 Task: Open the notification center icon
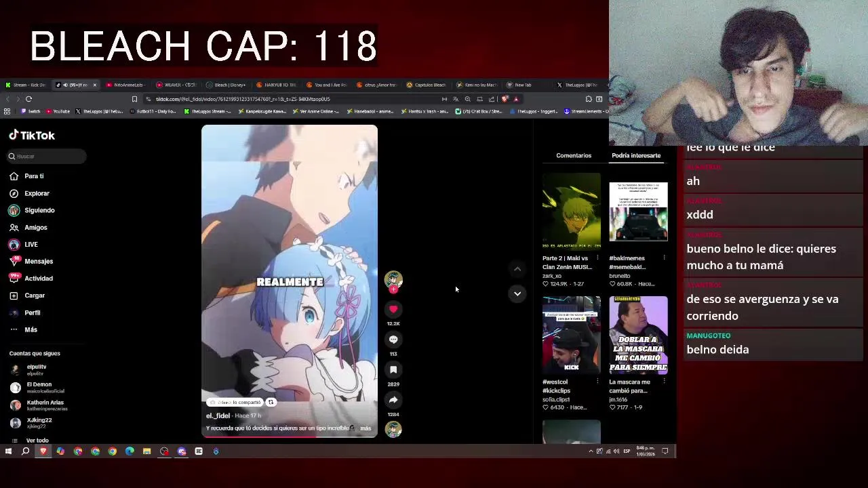(x=665, y=451)
